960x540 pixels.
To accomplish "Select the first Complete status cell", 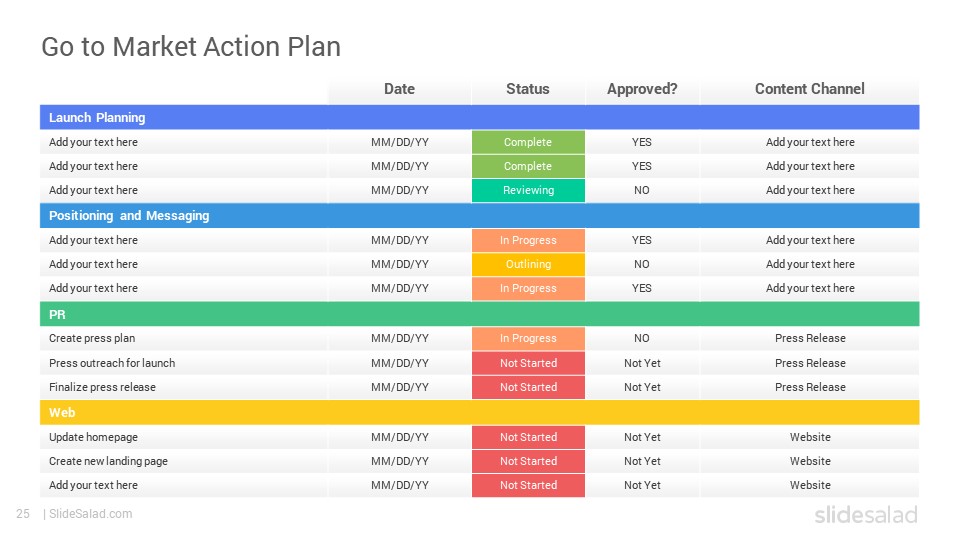I will point(528,142).
